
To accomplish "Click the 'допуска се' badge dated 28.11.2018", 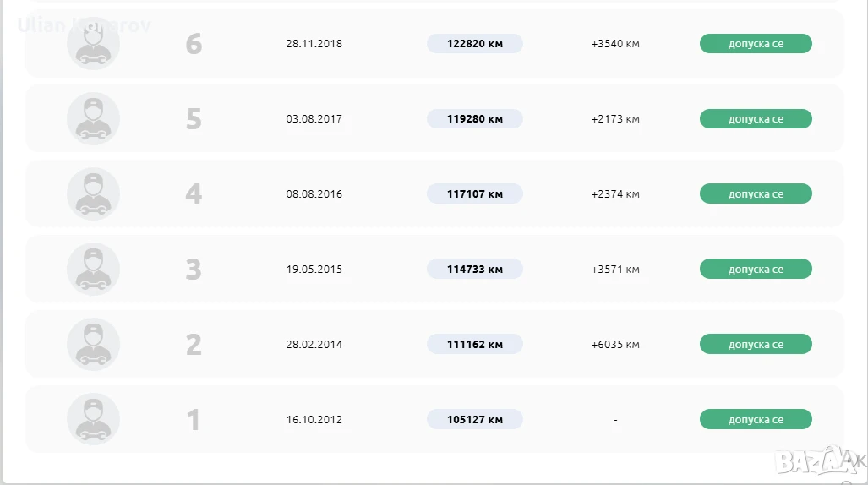I will pyautogui.click(x=756, y=44).
